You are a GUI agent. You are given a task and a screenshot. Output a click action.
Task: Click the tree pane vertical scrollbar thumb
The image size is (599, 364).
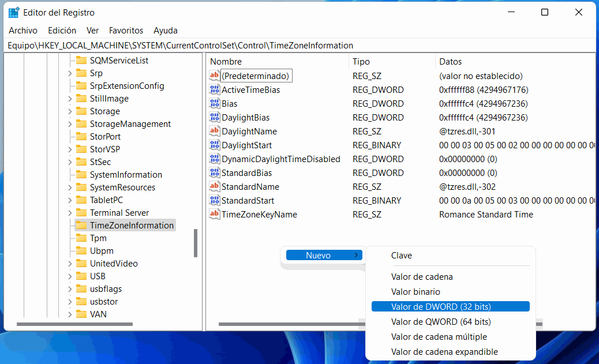(x=196, y=243)
